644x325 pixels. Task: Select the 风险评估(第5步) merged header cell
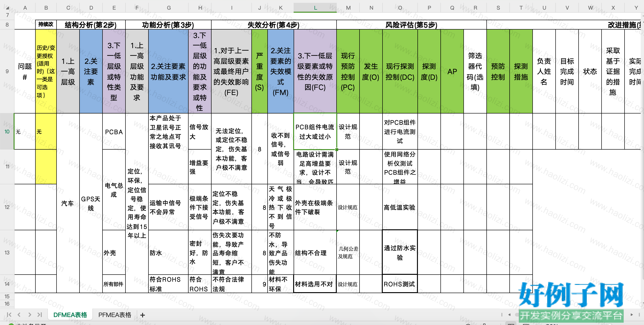(x=412, y=25)
